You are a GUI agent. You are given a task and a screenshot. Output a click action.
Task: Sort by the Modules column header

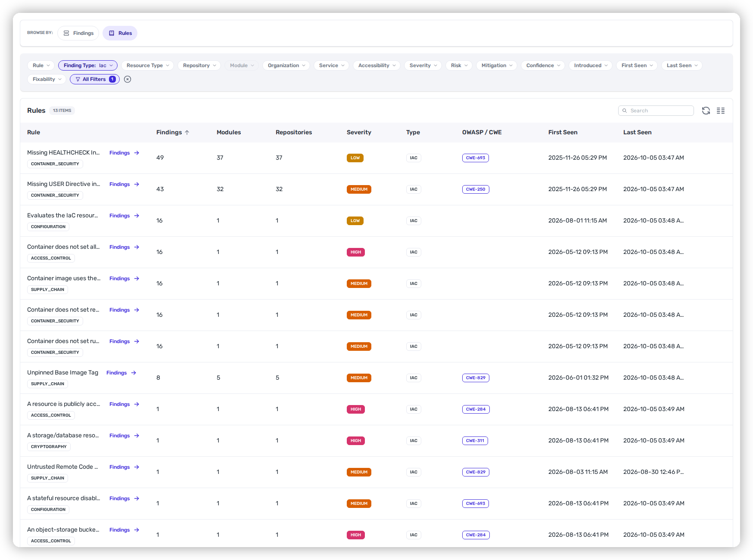[x=229, y=133]
